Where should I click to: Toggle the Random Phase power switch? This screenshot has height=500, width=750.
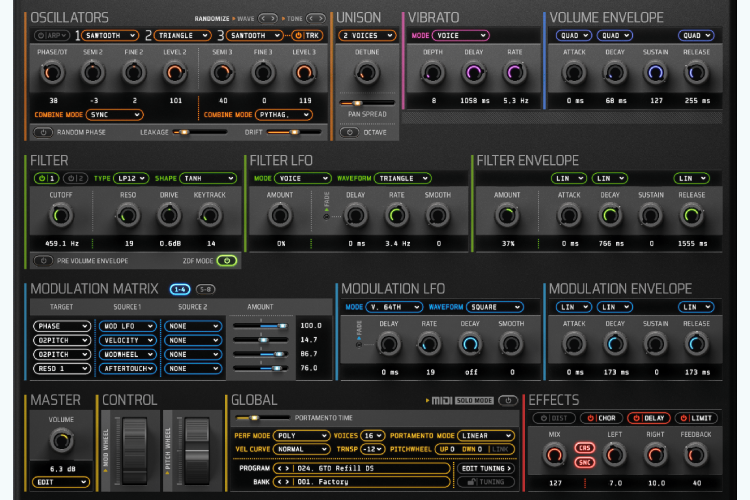click(x=43, y=132)
